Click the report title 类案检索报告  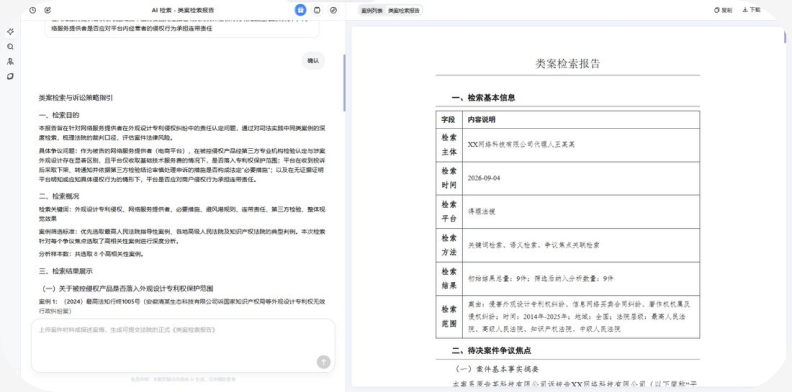(568, 64)
